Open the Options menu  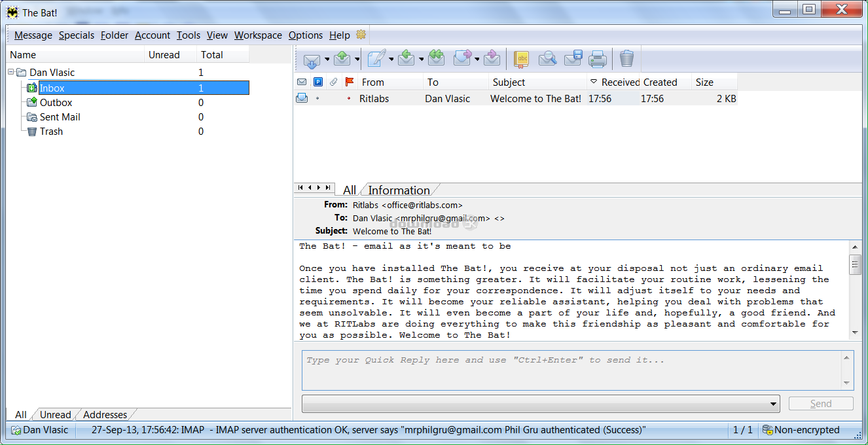pyautogui.click(x=306, y=35)
